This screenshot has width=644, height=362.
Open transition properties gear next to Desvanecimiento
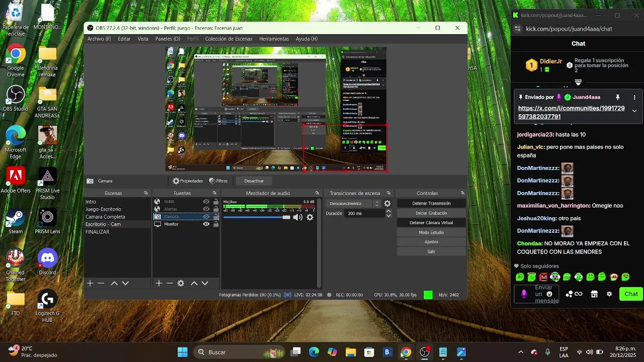(387, 204)
